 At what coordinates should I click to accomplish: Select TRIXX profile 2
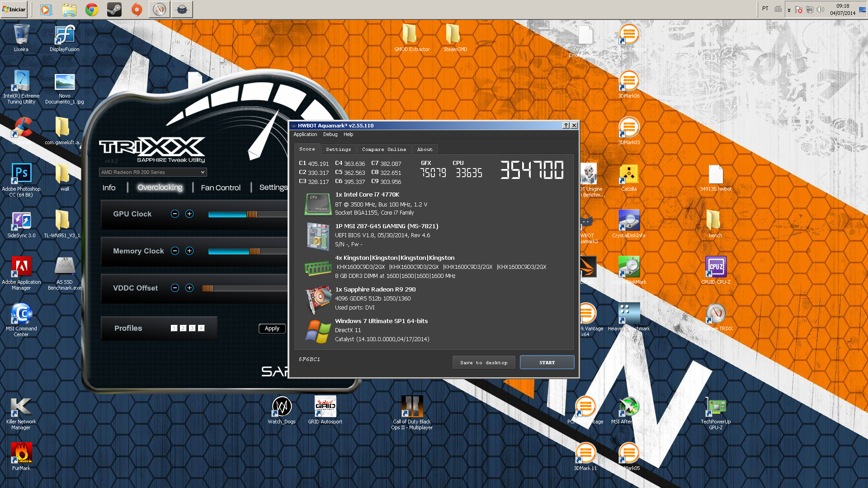183,328
